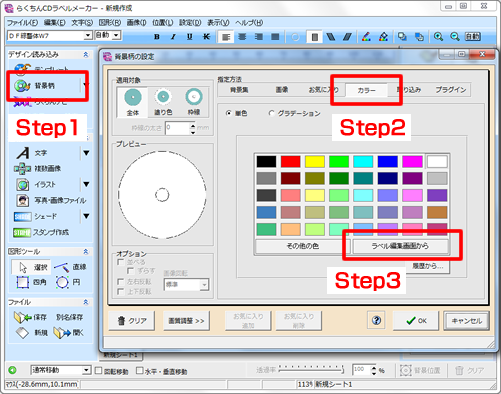The height and width of the screenshot is (394, 501).
Task: Choose whole disc (全体) apply target
Action: pos(133,102)
